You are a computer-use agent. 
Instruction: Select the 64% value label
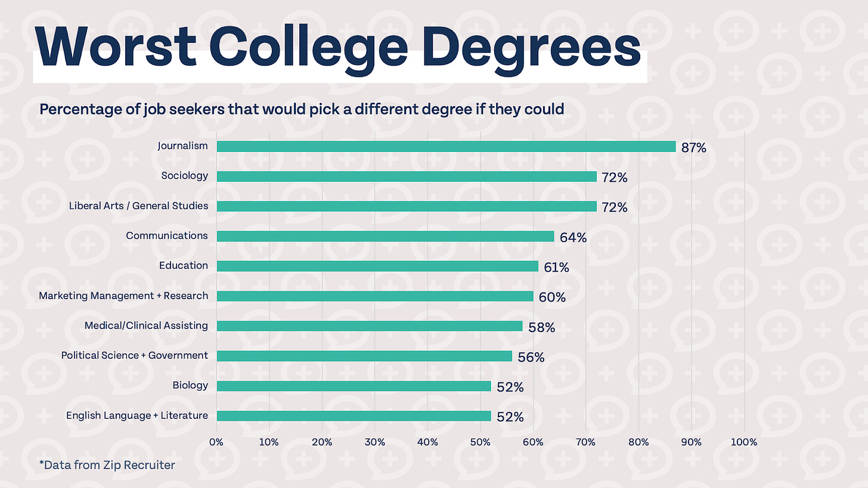(x=573, y=237)
